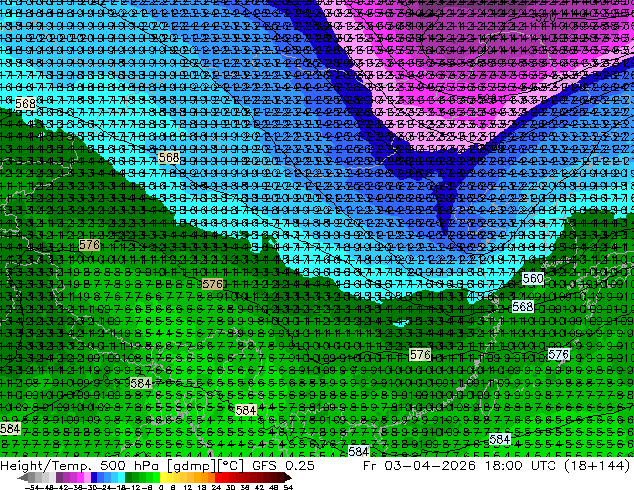Click the Fr 03-04-2026 date text

coord(419,466)
